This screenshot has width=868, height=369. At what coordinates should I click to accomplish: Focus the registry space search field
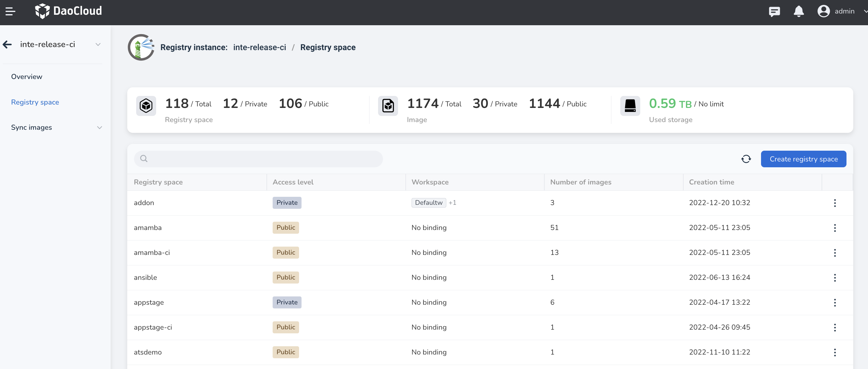(258, 159)
